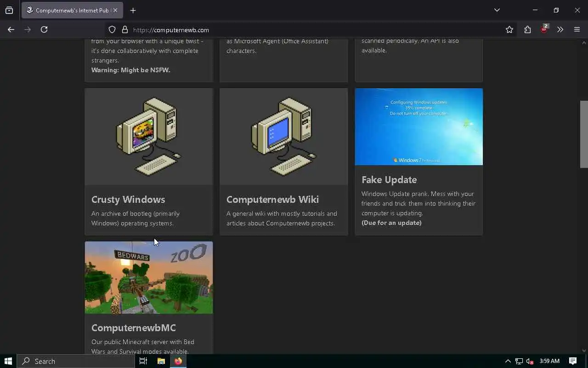
Task: Open tracking protection shield icon
Action: [x=112, y=30]
